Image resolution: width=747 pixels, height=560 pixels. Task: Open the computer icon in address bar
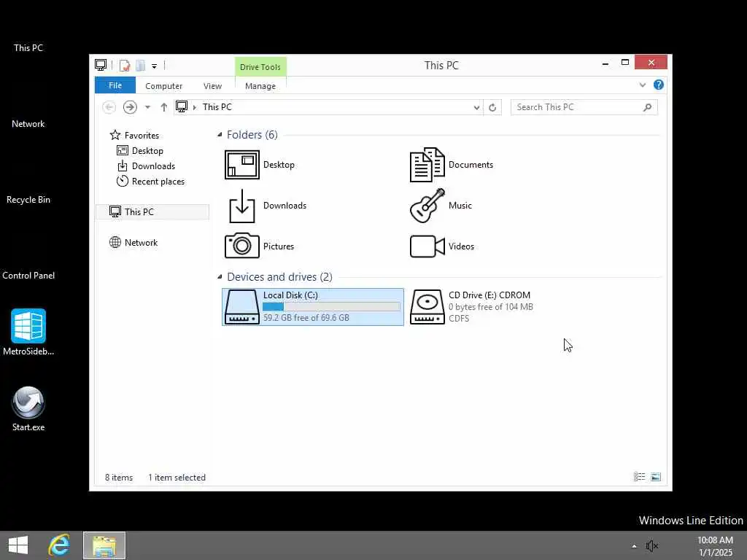(182, 106)
